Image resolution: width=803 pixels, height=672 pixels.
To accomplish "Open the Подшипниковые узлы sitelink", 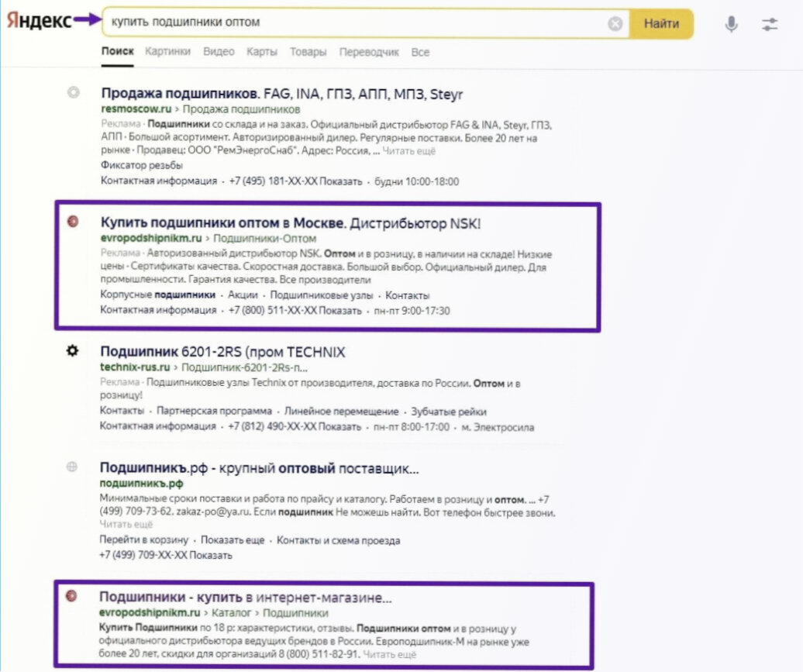I will [322, 295].
